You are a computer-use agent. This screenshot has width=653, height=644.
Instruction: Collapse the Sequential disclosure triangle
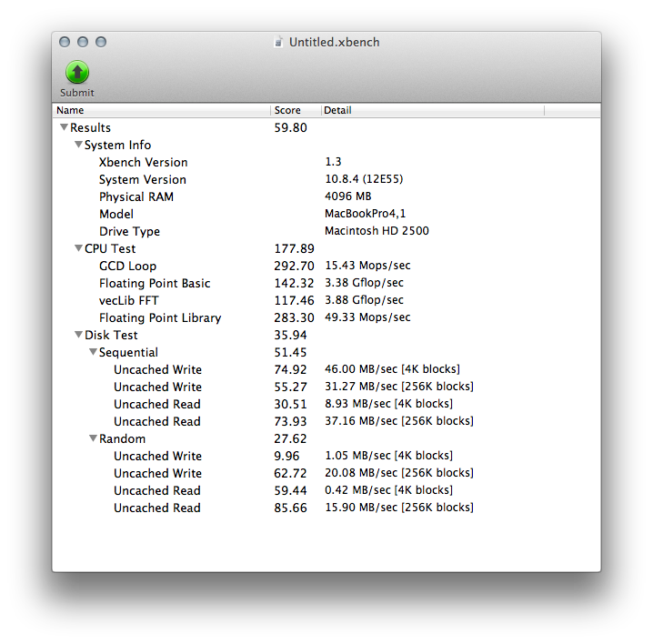click(93, 352)
